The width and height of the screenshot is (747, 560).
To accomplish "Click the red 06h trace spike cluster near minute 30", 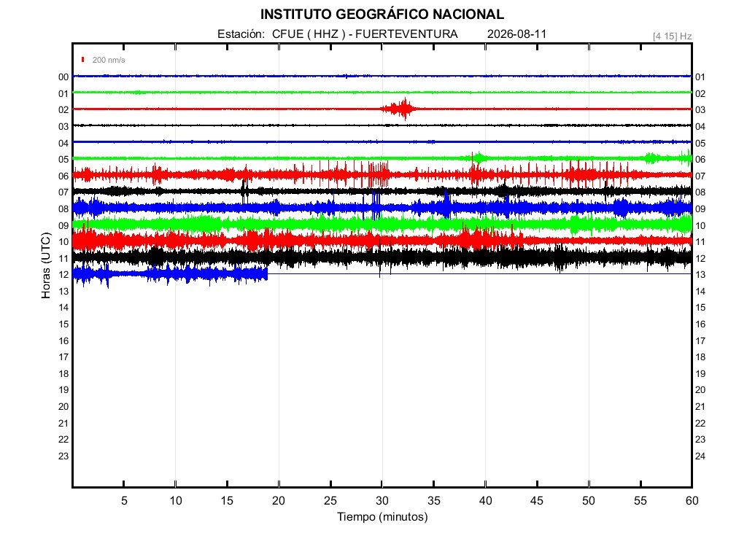I will pyautogui.click(x=379, y=174).
